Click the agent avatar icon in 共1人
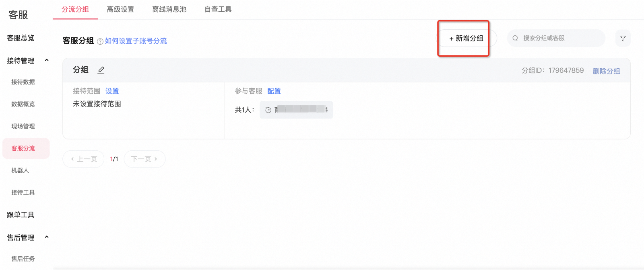 [268, 110]
